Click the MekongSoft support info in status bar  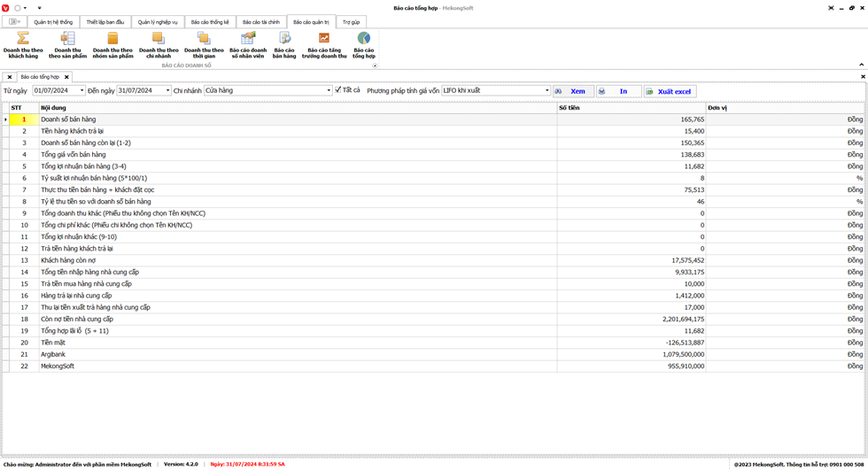(x=799, y=465)
